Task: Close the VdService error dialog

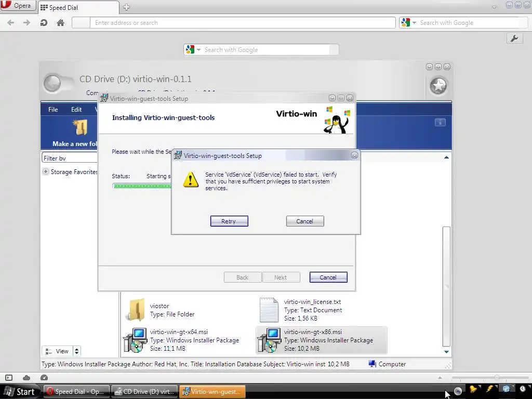Action: (354, 155)
